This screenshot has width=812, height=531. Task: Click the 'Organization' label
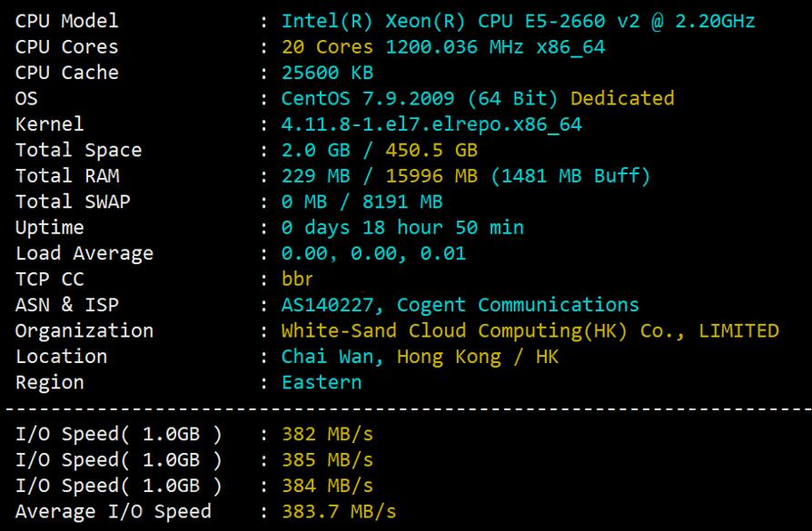pos(84,331)
